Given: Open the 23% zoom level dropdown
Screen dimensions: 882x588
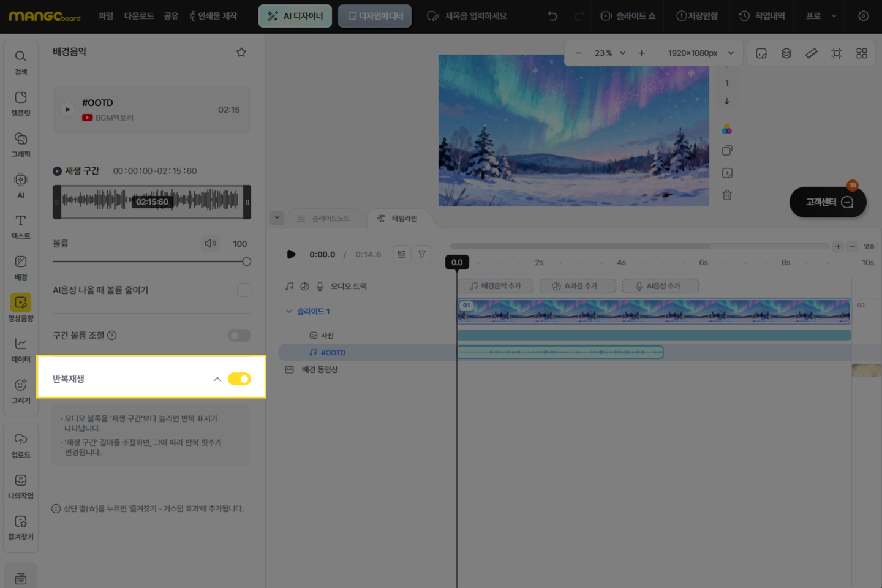Looking at the screenshot, I should (609, 53).
